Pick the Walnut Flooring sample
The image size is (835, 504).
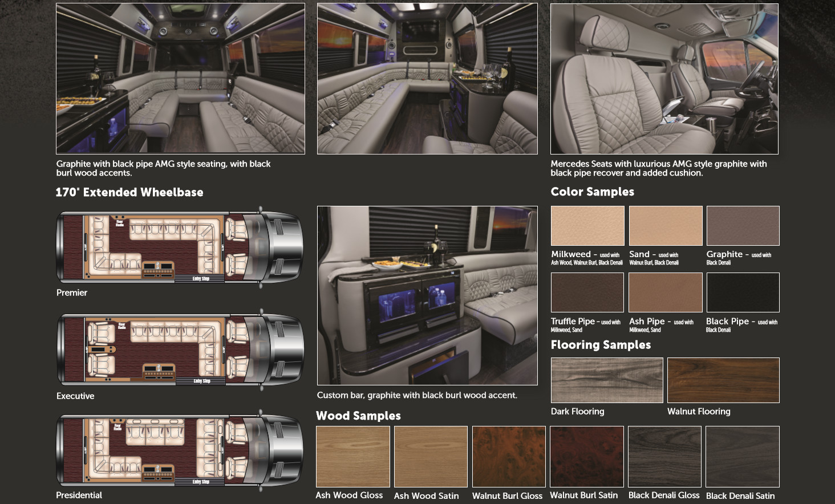pyautogui.click(x=723, y=380)
